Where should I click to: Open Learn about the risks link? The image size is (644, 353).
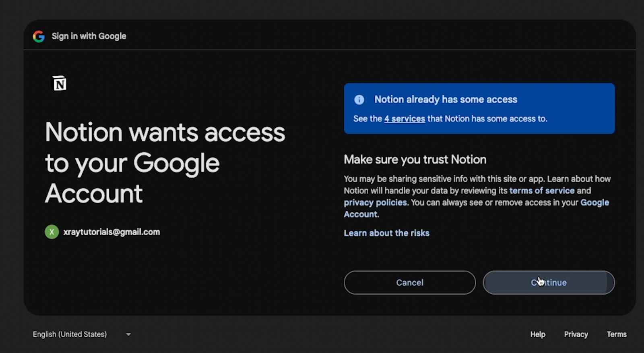click(x=386, y=233)
